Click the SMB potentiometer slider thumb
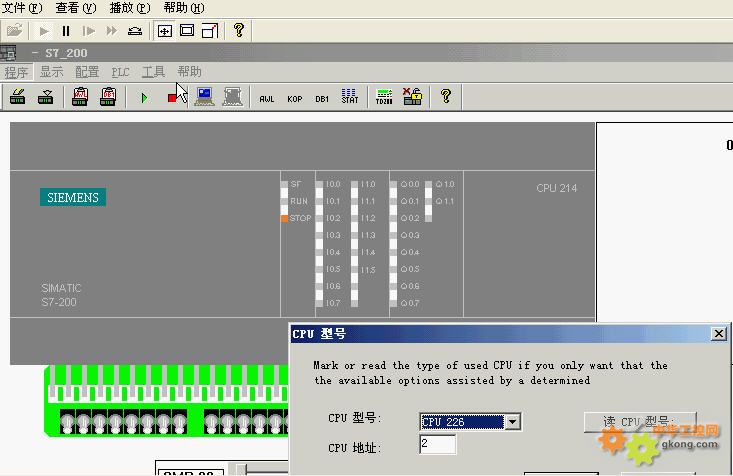Image resolution: width=733 pixels, height=476 pixels. 240,469
